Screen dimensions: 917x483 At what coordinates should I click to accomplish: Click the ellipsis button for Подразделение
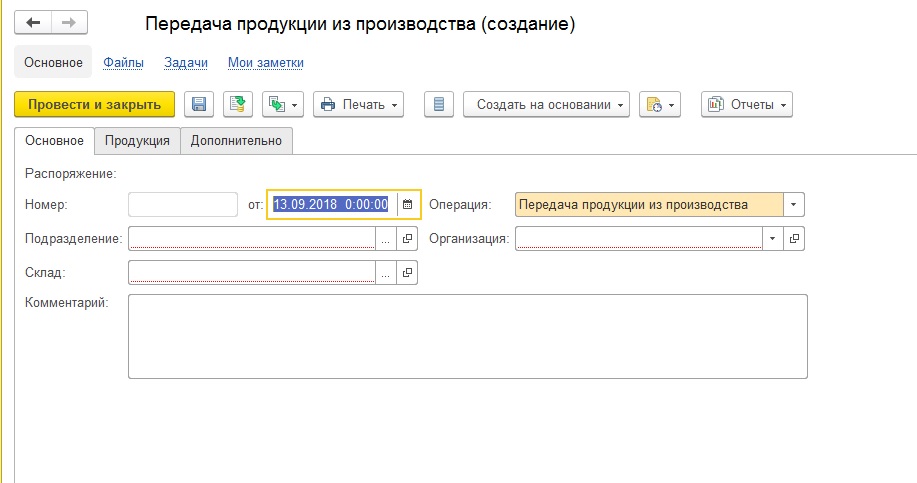click(385, 239)
